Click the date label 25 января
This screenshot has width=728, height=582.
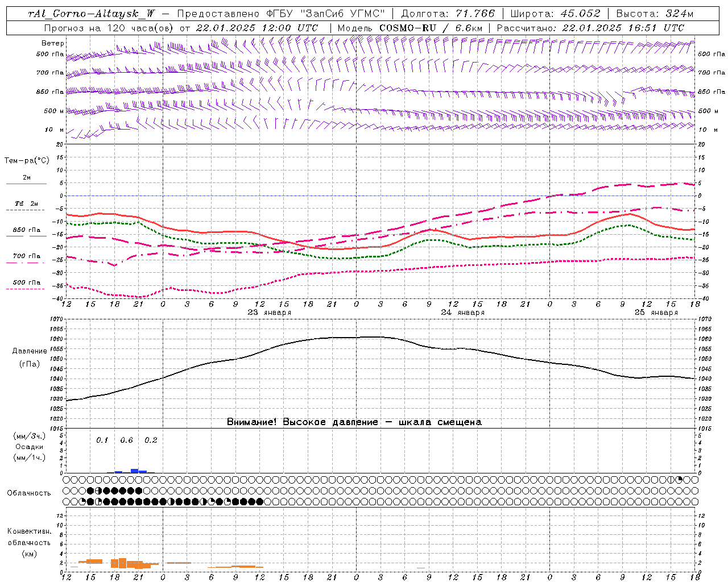coord(656,313)
